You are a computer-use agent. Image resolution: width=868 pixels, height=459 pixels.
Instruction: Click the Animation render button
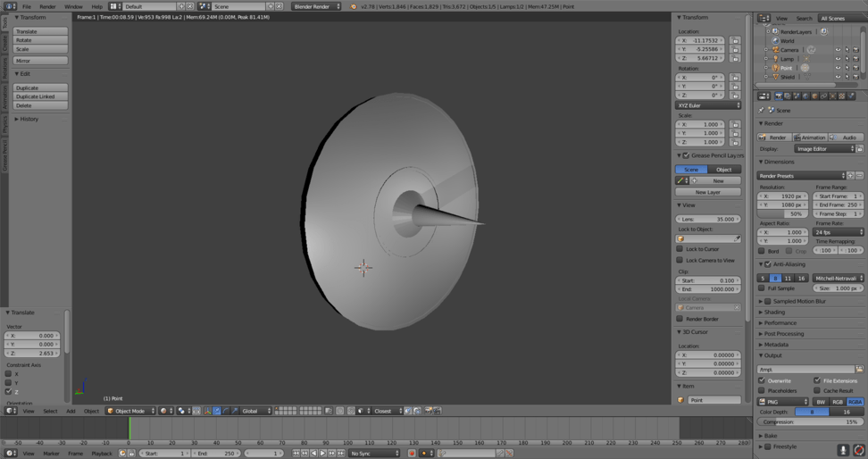tap(809, 138)
